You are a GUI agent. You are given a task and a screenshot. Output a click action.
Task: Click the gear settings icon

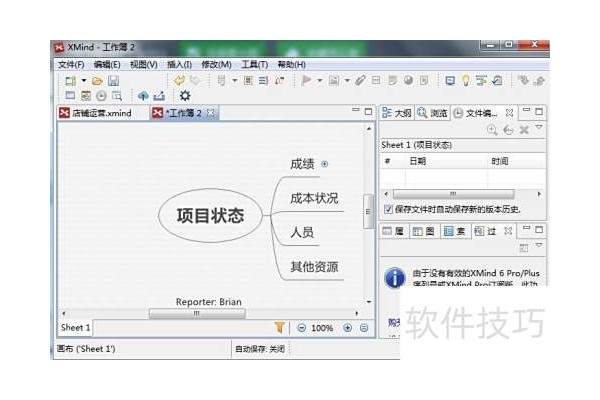(x=185, y=96)
